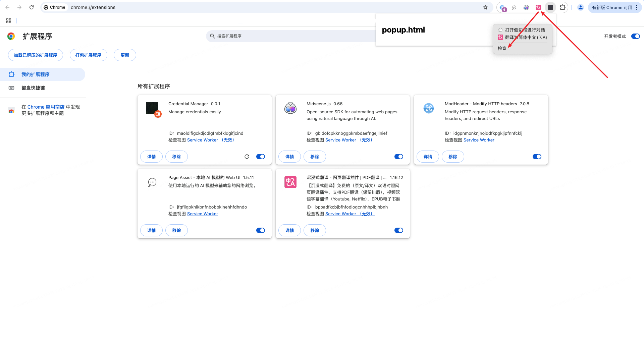644x348 pixels.
Task: Open 详情 for Credential Manager
Action: tap(151, 157)
